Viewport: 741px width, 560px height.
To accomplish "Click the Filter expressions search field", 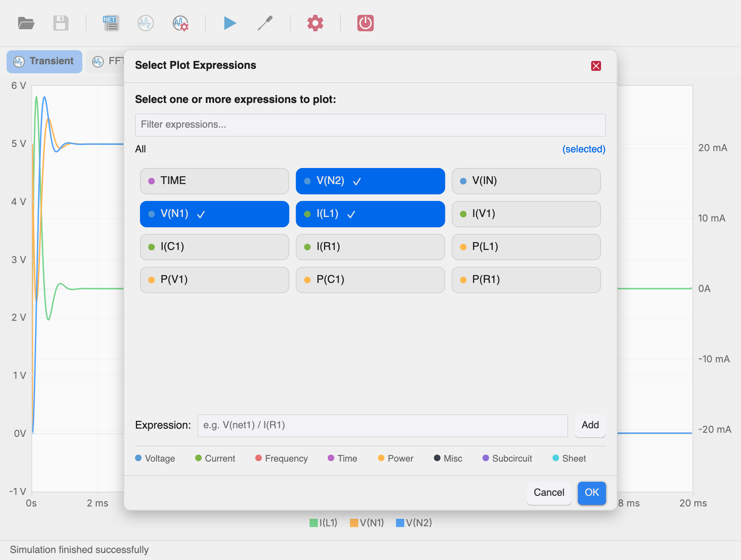I will click(x=370, y=125).
